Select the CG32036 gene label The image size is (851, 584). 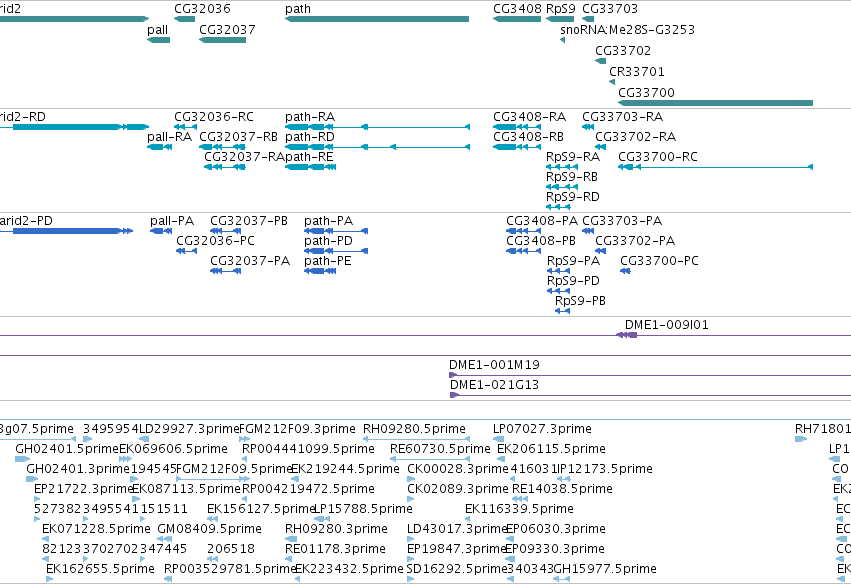pos(202,9)
